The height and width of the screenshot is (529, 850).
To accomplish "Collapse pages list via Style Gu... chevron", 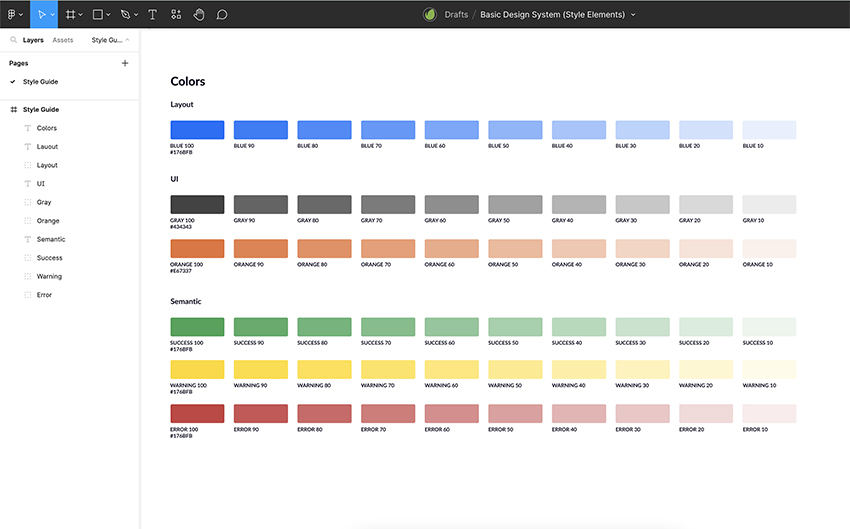I will (x=127, y=40).
